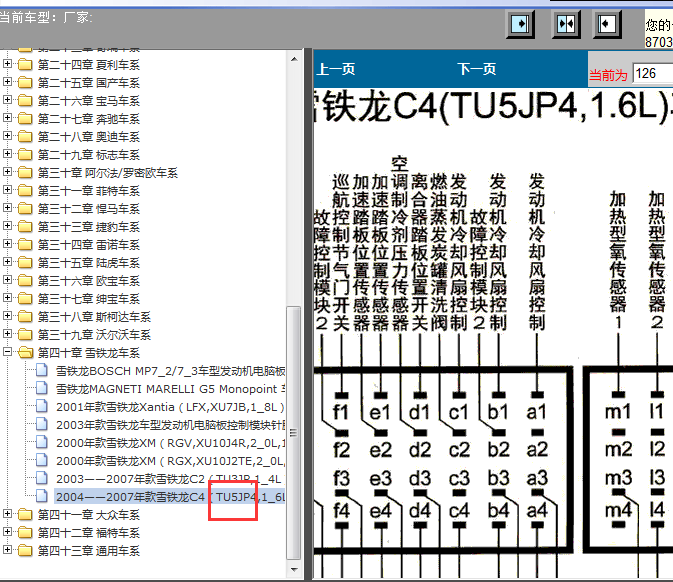Click folder icon of 第三十七章 绅宝车系
Image resolution: width=673 pixels, height=582 pixels.
pyautogui.click(x=25, y=299)
